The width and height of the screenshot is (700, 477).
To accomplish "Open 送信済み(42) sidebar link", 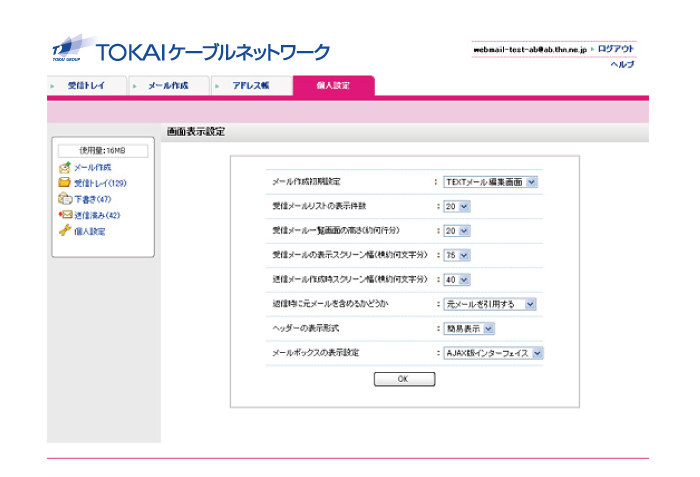I will coord(97,215).
